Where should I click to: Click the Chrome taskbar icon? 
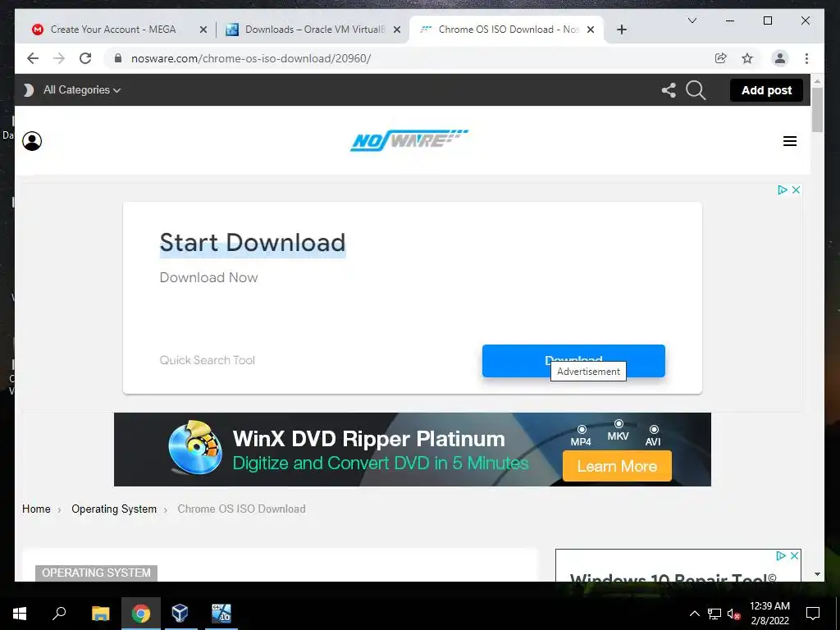(x=141, y=614)
